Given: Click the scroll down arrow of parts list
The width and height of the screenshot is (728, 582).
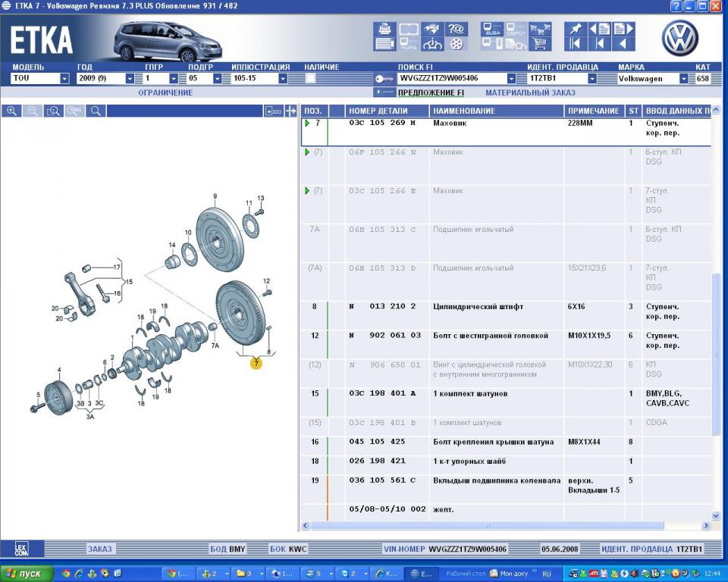Looking at the screenshot, I should [x=715, y=515].
